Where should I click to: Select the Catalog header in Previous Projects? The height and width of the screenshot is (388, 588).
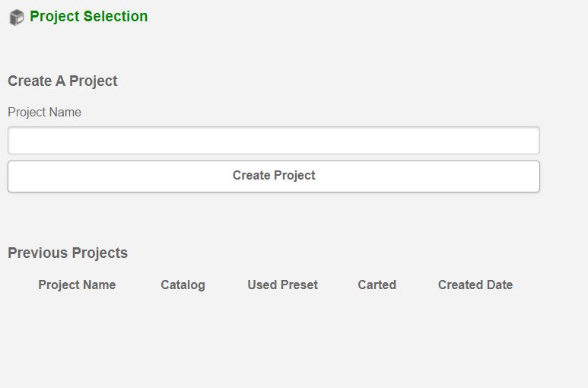(x=183, y=285)
